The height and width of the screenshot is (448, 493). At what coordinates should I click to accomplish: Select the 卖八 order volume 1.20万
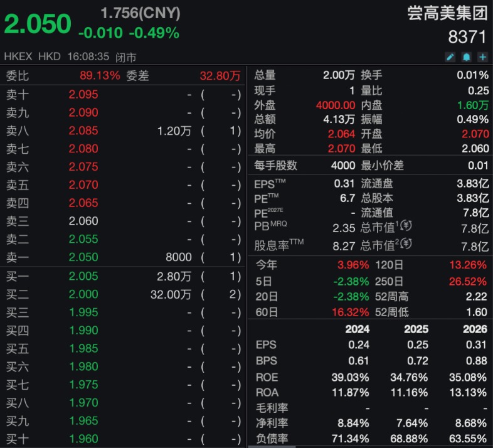[x=174, y=131]
